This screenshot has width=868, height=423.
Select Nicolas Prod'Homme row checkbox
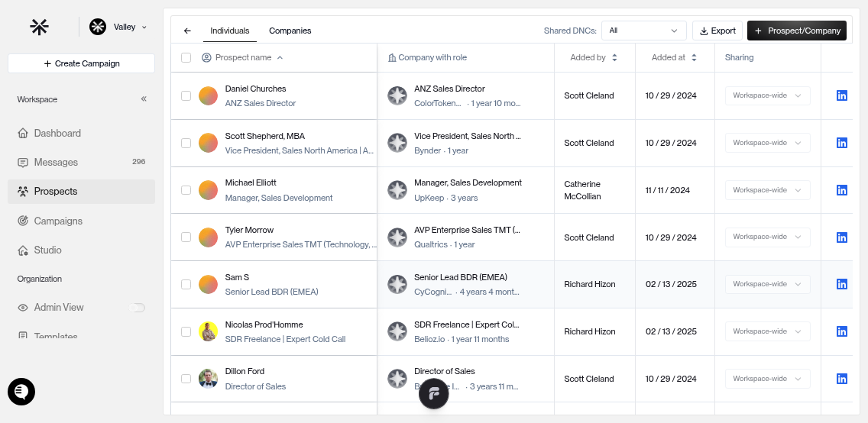[186, 332]
